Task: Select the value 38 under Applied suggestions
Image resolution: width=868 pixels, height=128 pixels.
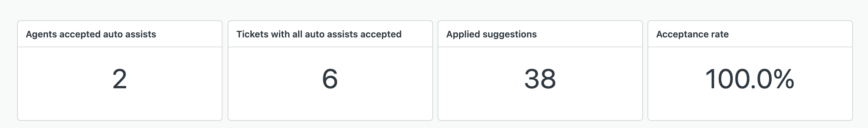Action: tap(540, 79)
